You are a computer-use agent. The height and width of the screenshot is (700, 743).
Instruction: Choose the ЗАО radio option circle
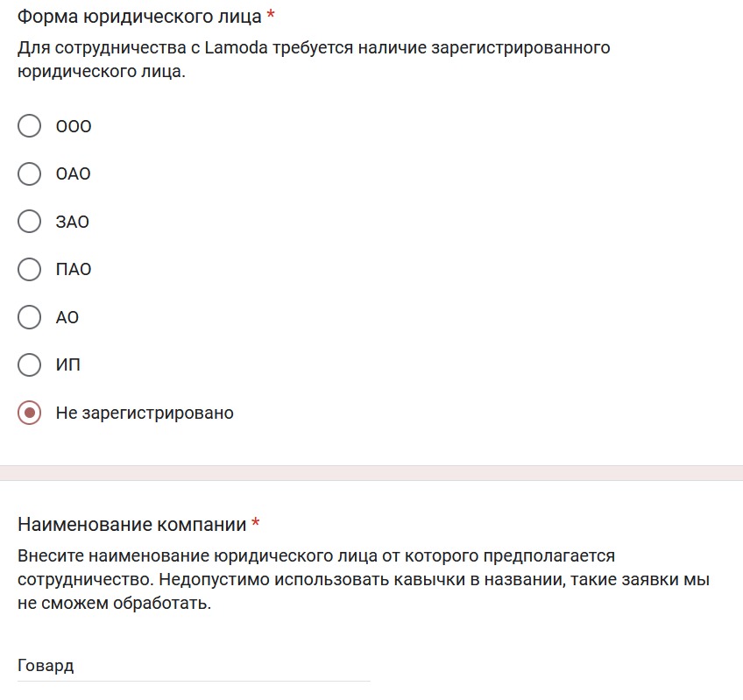[x=30, y=222]
